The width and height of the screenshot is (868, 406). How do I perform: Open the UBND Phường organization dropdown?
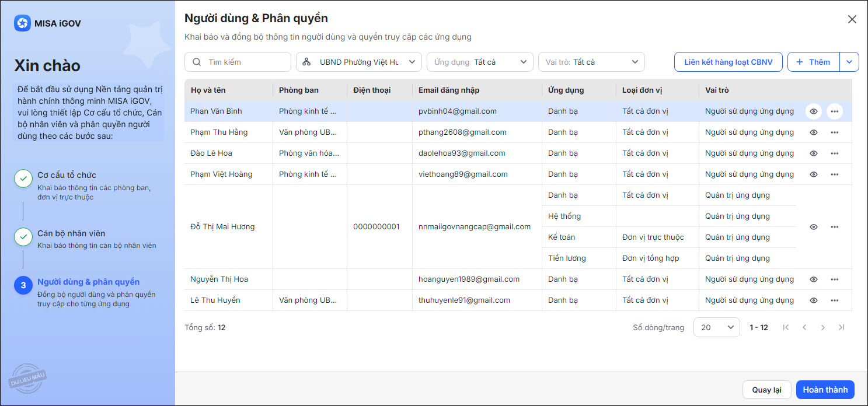pyautogui.click(x=358, y=62)
